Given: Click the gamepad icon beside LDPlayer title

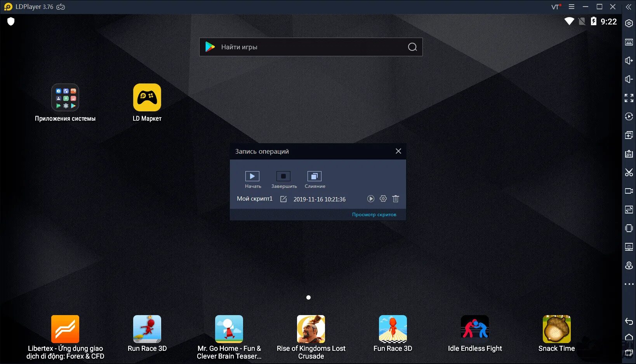Looking at the screenshot, I should [x=61, y=7].
